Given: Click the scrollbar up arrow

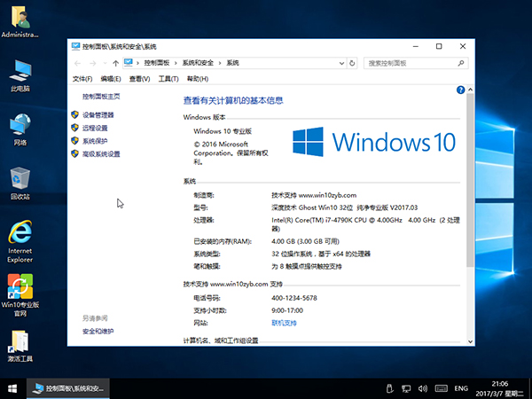Looking at the screenshot, I should point(470,90).
